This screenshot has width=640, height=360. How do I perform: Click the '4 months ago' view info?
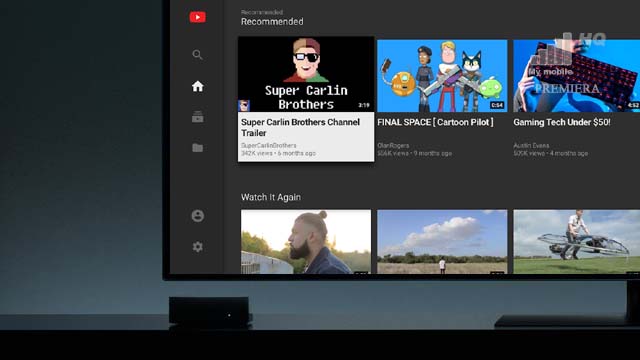569,153
